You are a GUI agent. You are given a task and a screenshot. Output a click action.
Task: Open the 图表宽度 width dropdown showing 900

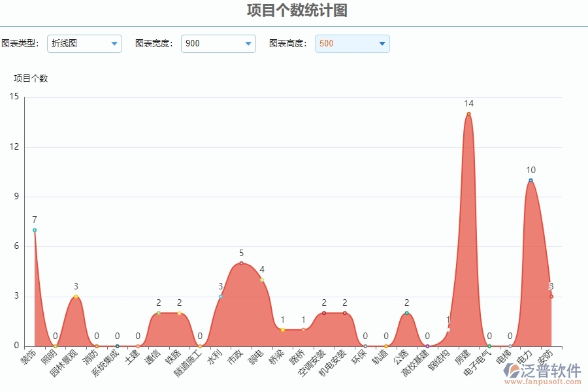click(x=218, y=44)
